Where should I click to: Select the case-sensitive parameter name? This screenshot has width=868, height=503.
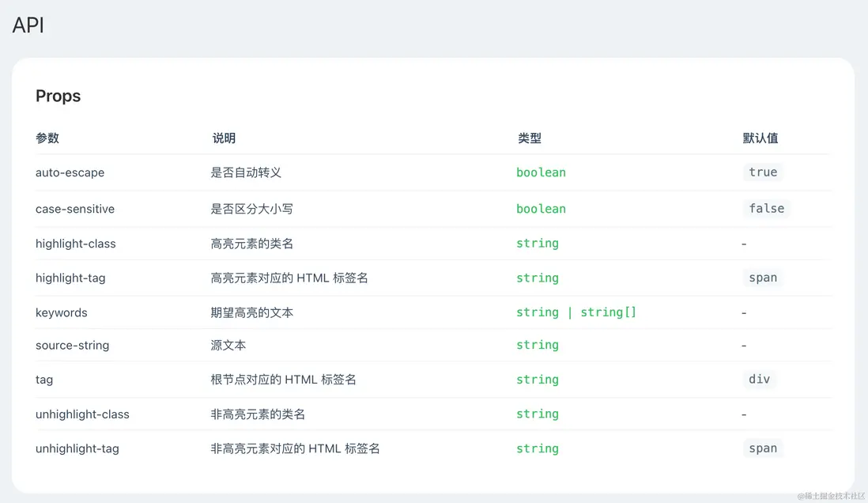pyautogui.click(x=75, y=209)
